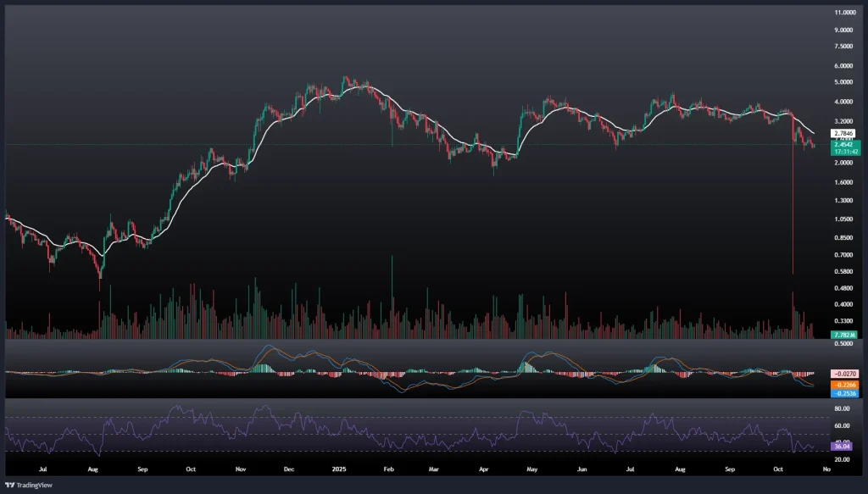Select the May marker on time axis
This screenshot has height=494, width=868.
coord(532,468)
